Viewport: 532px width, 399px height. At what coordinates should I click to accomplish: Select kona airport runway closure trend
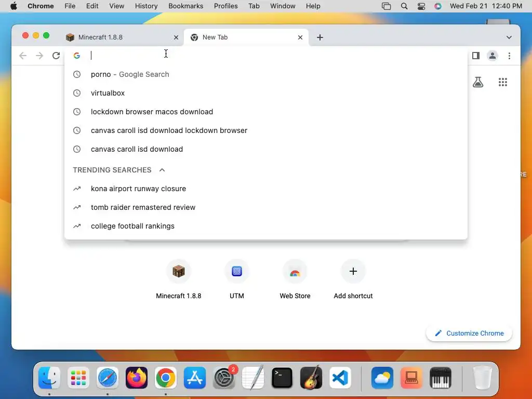(266, 189)
